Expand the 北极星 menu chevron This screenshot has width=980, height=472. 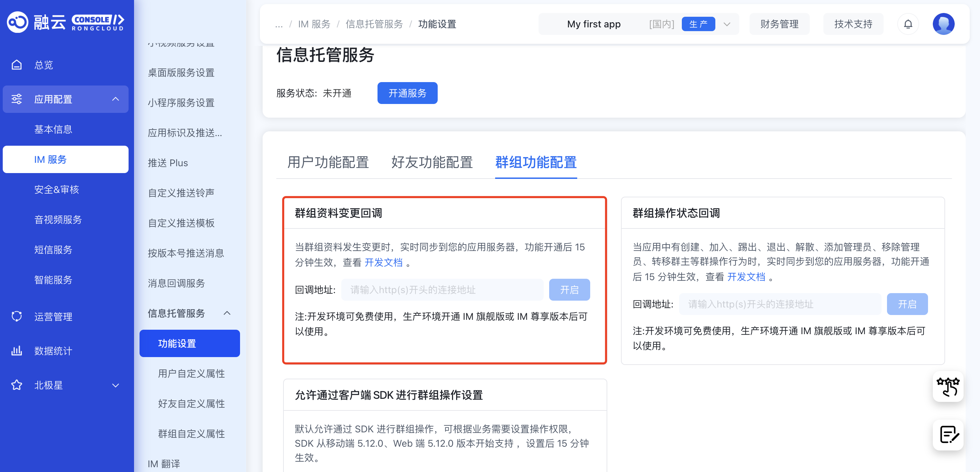(x=116, y=385)
